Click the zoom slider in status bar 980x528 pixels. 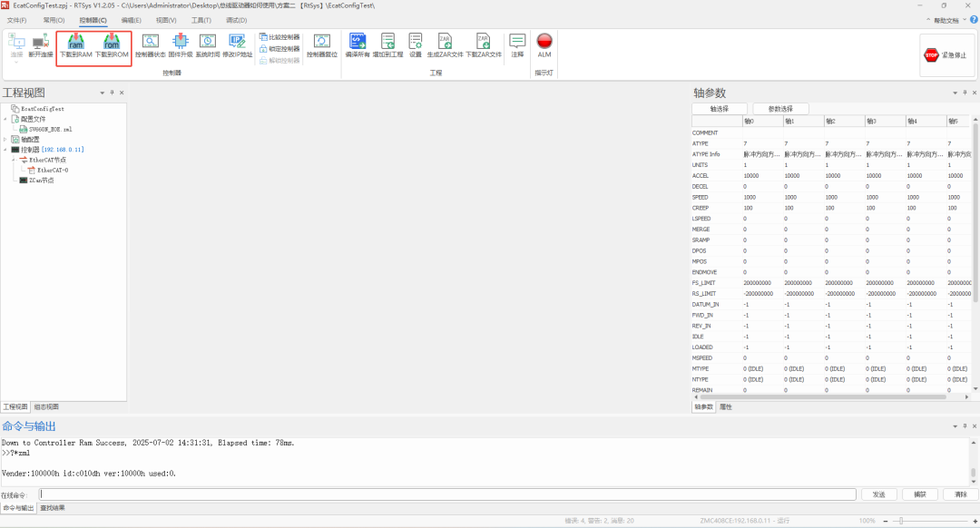901,521
